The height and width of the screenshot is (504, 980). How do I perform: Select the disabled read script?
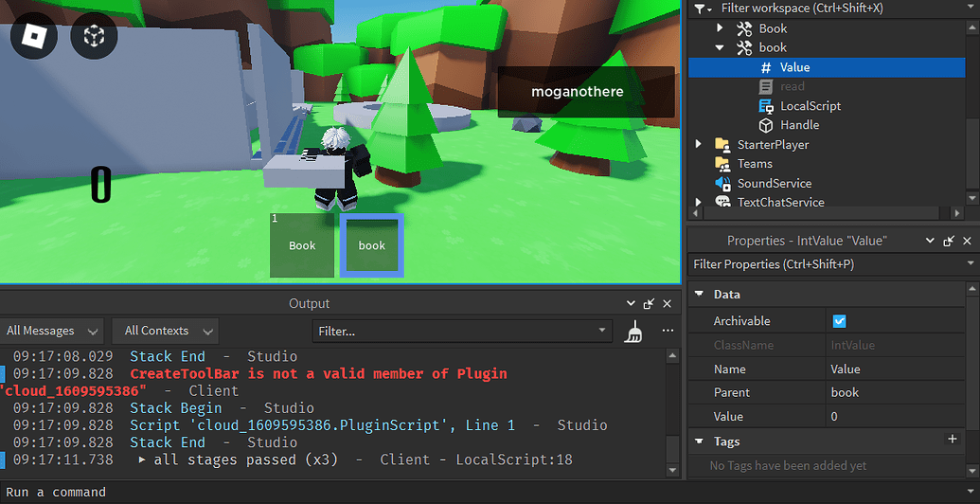pyautogui.click(x=792, y=86)
